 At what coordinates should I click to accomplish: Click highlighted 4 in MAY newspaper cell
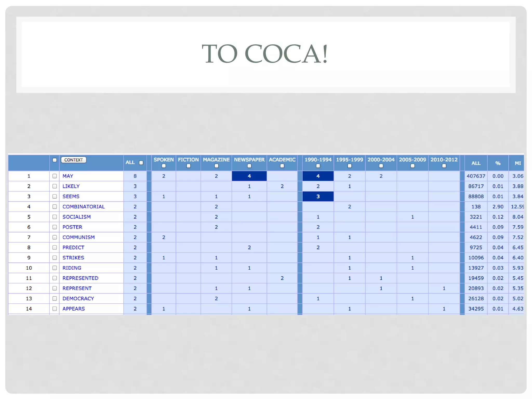(249, 176)
